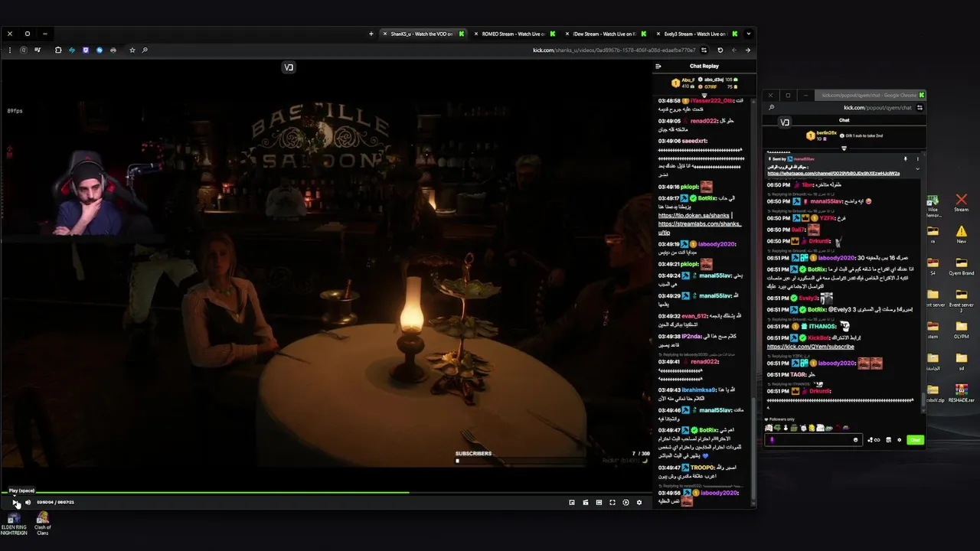The image size is (980, 551).
Task: Click username Evely3 in popout chat
Action: [x=809, y=298]
